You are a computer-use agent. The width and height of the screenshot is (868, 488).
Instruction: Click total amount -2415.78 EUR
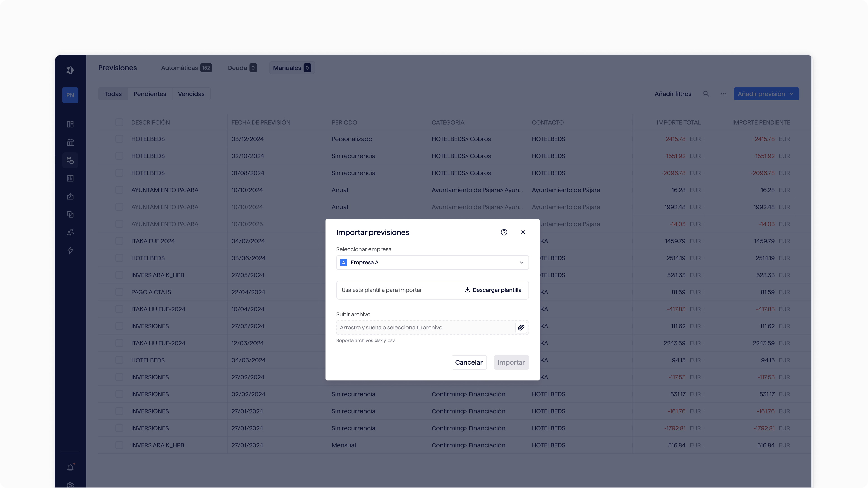tap(682, 139)
